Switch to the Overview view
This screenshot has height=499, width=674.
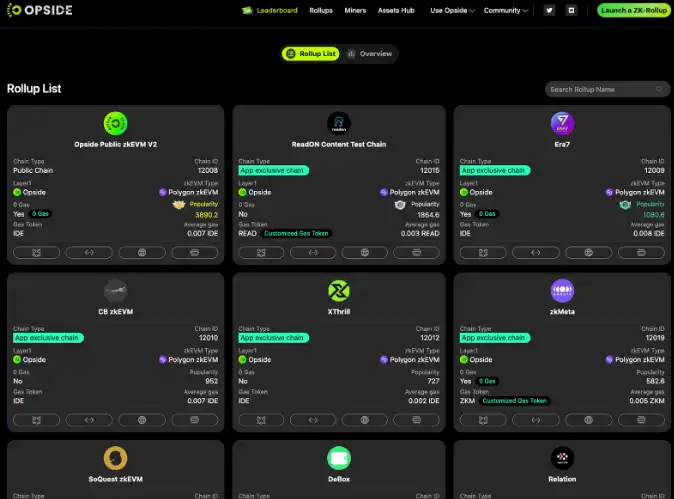pos(370,54)
